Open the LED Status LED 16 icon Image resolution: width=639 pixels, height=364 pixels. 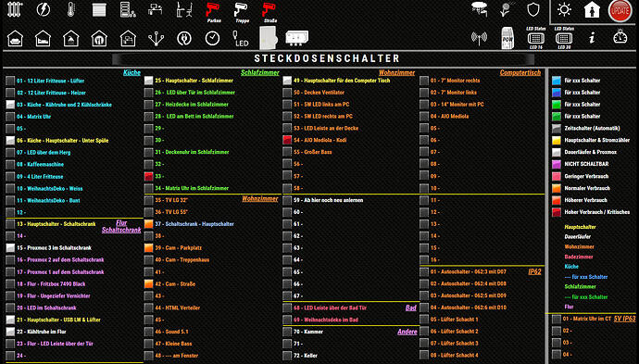tap(536, 38)
